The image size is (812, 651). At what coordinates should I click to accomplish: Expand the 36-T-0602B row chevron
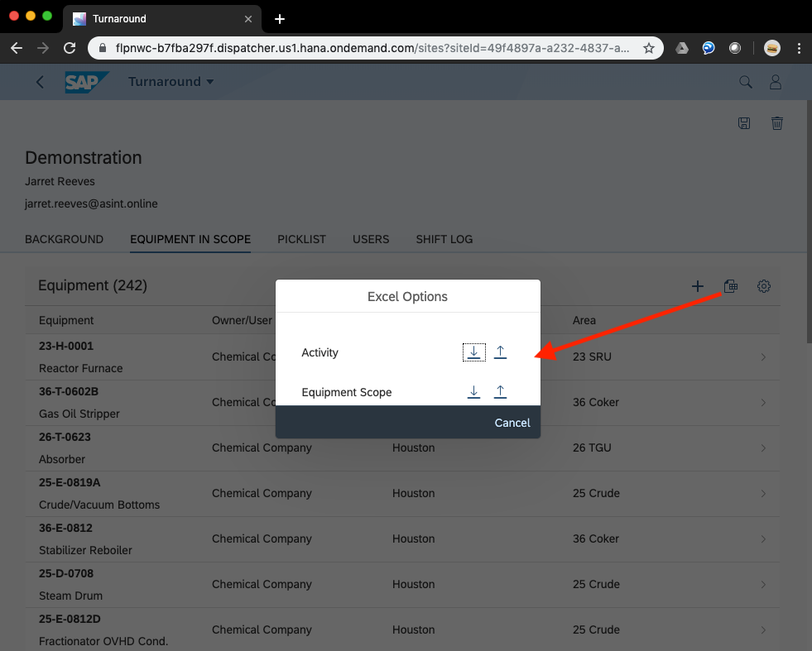point(763,403)
